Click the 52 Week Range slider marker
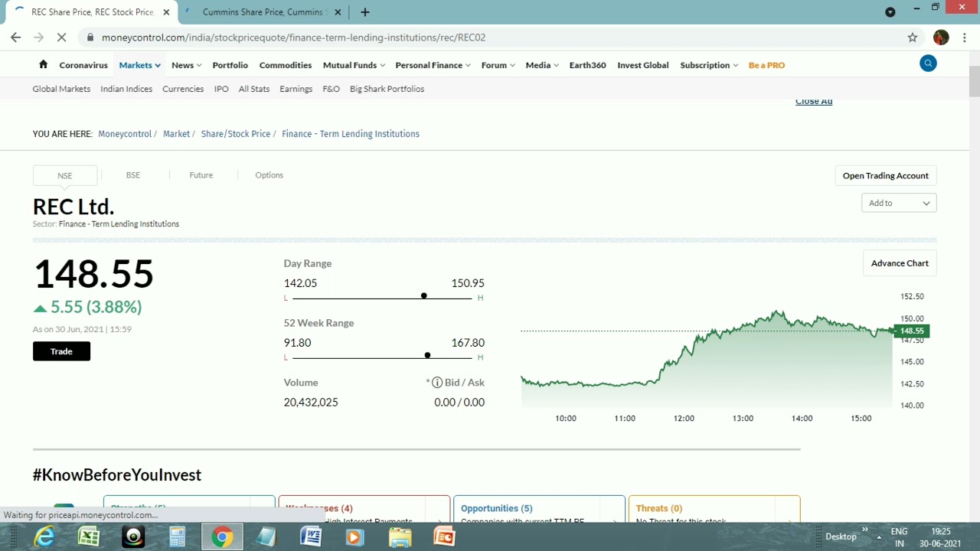The height and width of the screenshot is (551, 980). (427, 356)
